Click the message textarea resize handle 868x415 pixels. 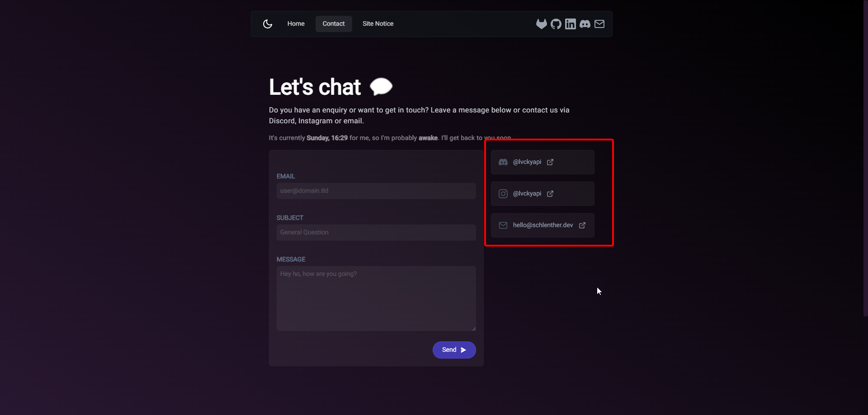click(x=473, y=328)
